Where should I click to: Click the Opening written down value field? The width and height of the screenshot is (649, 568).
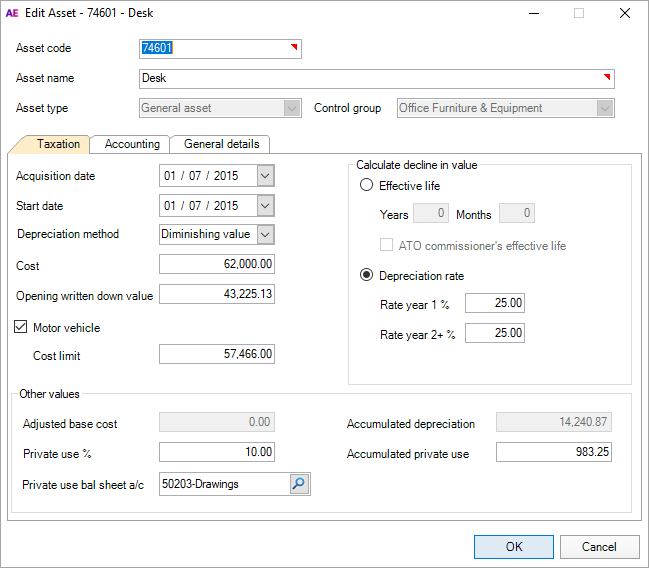click(x=217, y=294)
